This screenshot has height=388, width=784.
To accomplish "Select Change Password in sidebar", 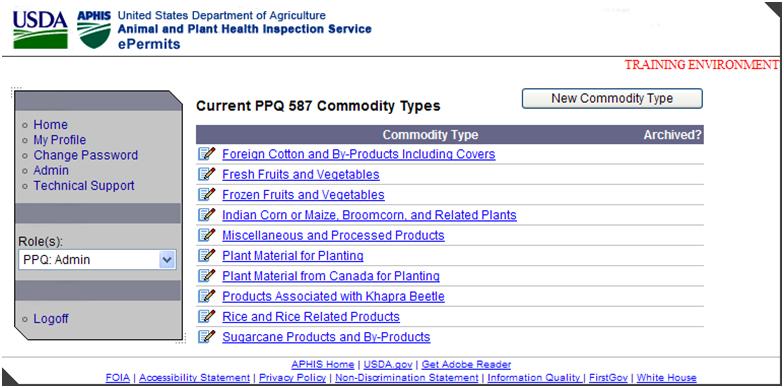I will coord(86,155).
